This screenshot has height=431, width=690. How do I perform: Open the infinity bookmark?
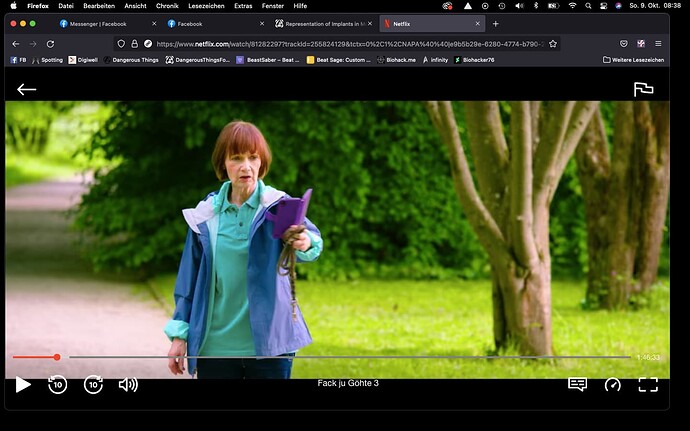point(435,60)
